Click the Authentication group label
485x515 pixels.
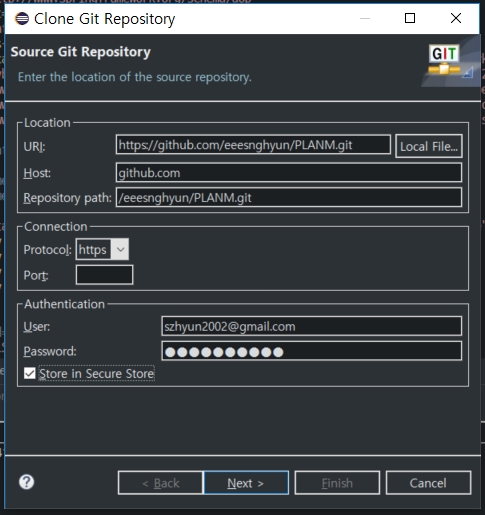click(64, 304)
